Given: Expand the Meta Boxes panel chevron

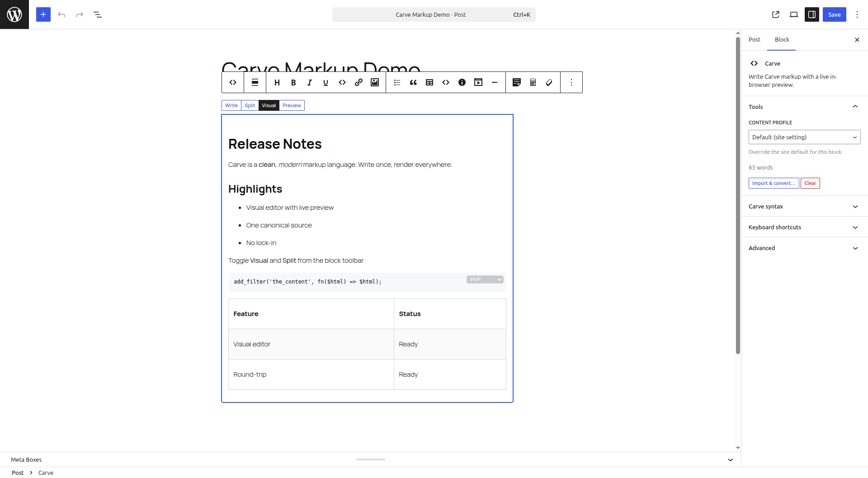Looking at the screenshot, I should click(731, 460).
